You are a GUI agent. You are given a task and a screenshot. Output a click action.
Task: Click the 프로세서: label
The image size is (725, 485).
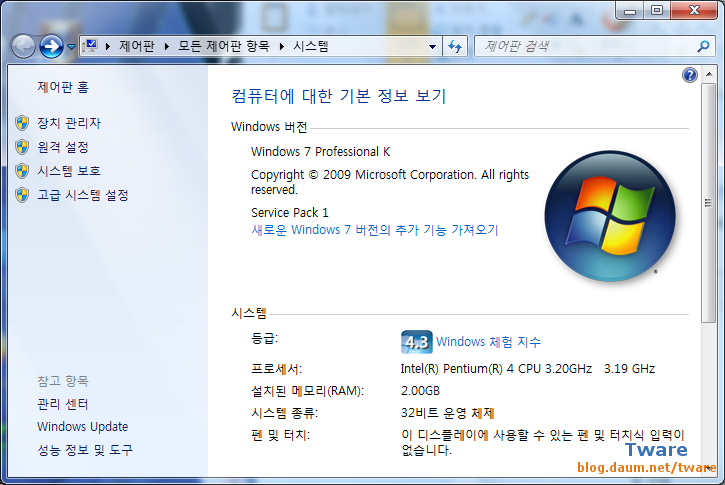(x=276, y=369)
